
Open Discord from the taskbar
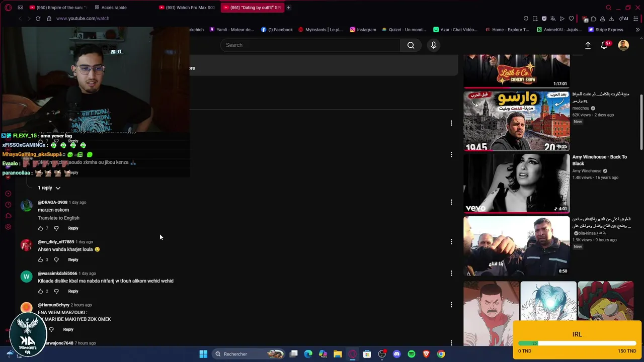[396, 354]
